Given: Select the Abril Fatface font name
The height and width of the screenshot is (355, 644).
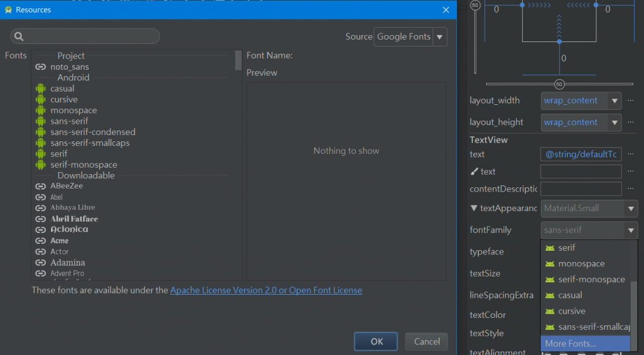Looking at the screenshot, I should 74,219.
